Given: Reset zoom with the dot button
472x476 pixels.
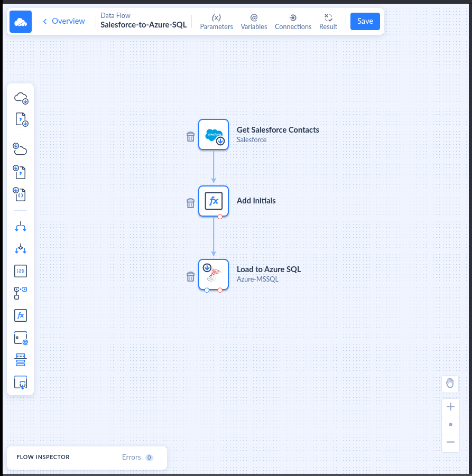Looking at the screenshot, I should click(450, 424).
